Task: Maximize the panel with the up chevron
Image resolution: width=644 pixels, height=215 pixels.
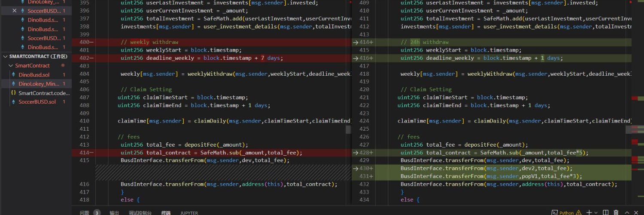Action: [x=627, y=212]
